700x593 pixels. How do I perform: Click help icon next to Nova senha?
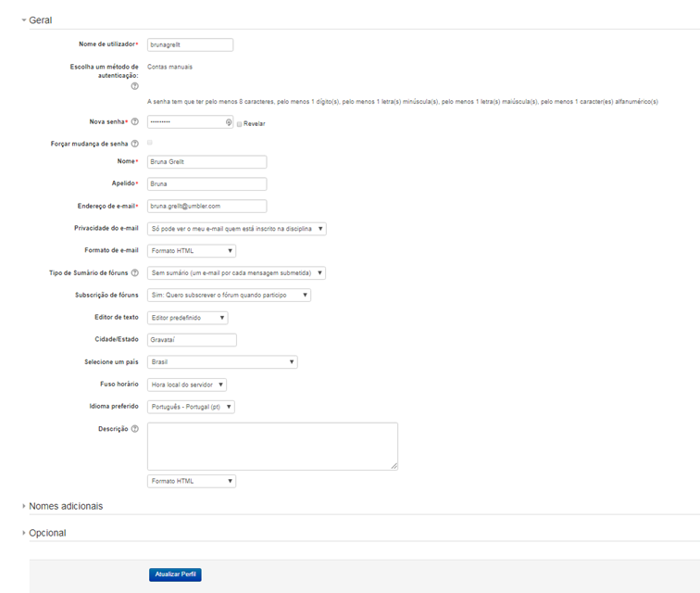135,121
